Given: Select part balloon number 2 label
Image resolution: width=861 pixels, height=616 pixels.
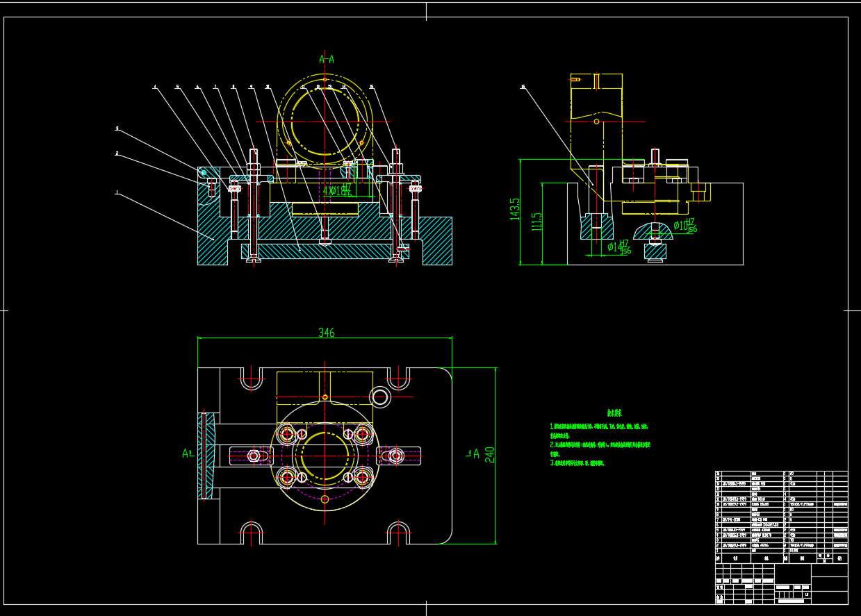Looking at the screenshot, I should click(117, 153).
